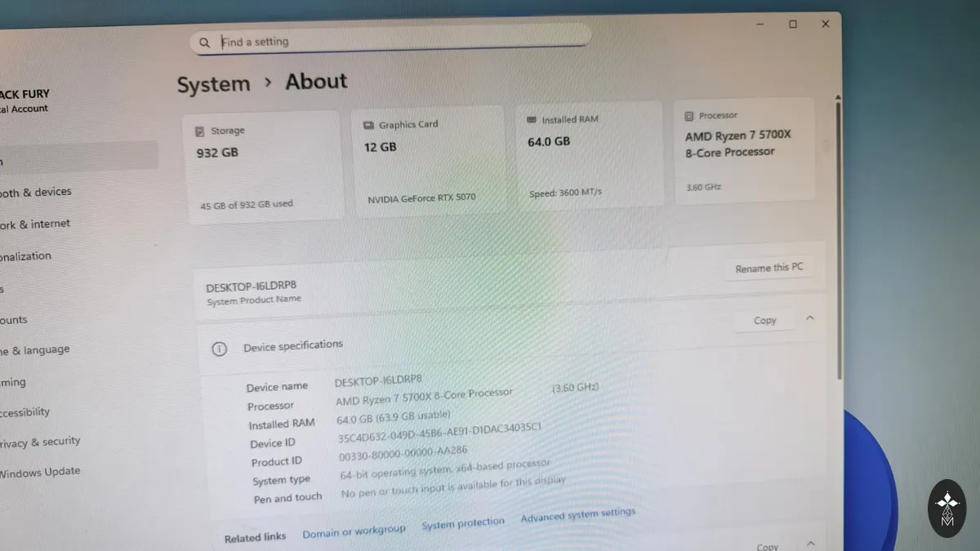Viewport: 980px width, 551px height.
Task: Click the Installed RAM chip icon
Action: pyautogui.click(x=532, y=119)
